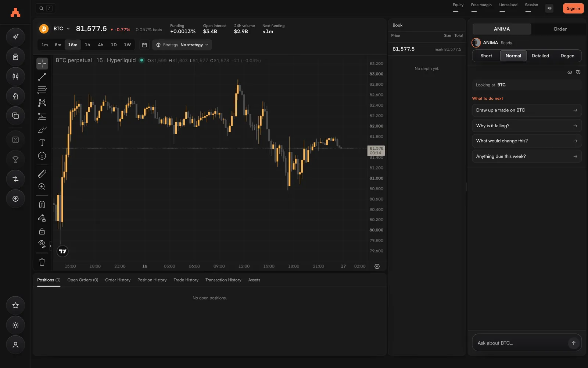
Task: Toggle stay in drawing mode
Action: (42, 218)
